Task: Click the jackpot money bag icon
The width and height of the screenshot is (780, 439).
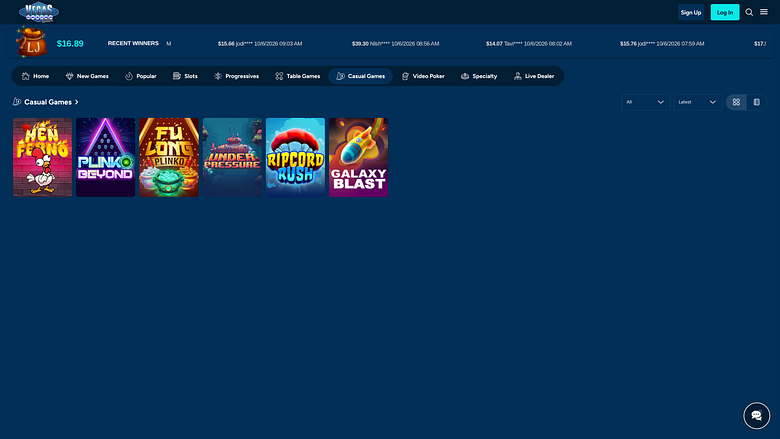Action: point(31,43)
